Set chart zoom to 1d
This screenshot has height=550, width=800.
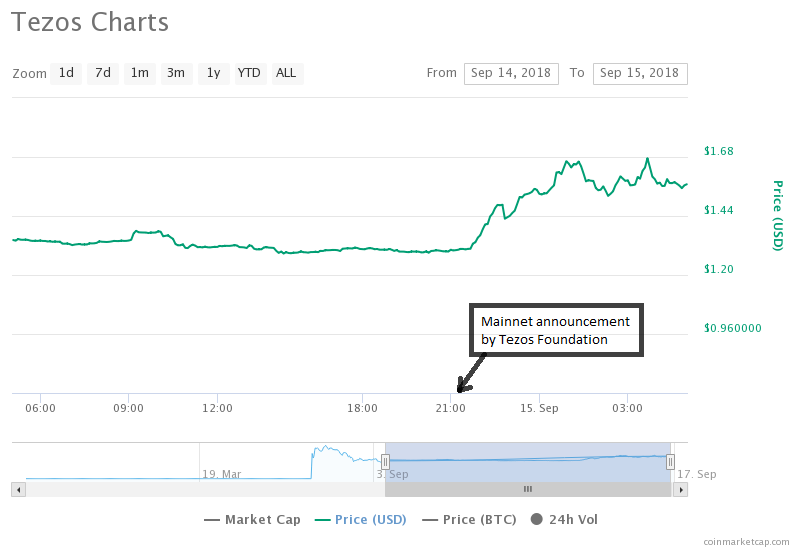click(x=66, y=73)
